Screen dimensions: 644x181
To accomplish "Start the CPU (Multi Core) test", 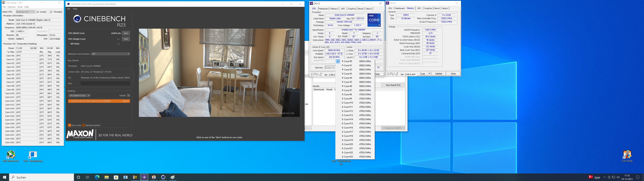I will click(126, 33).
